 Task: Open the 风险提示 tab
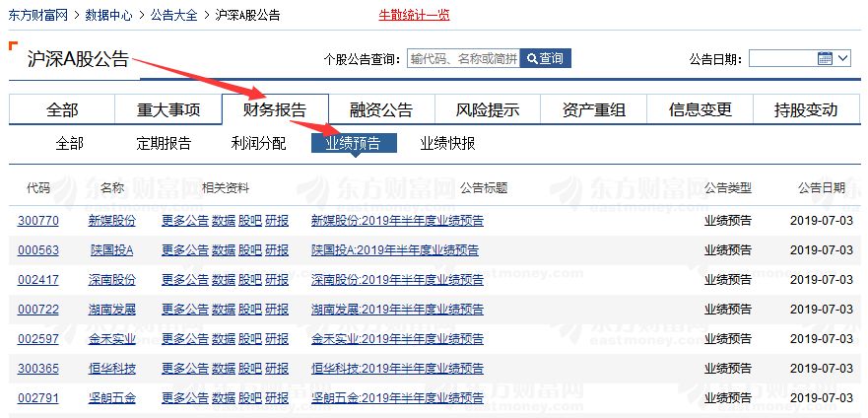point(487,109)
